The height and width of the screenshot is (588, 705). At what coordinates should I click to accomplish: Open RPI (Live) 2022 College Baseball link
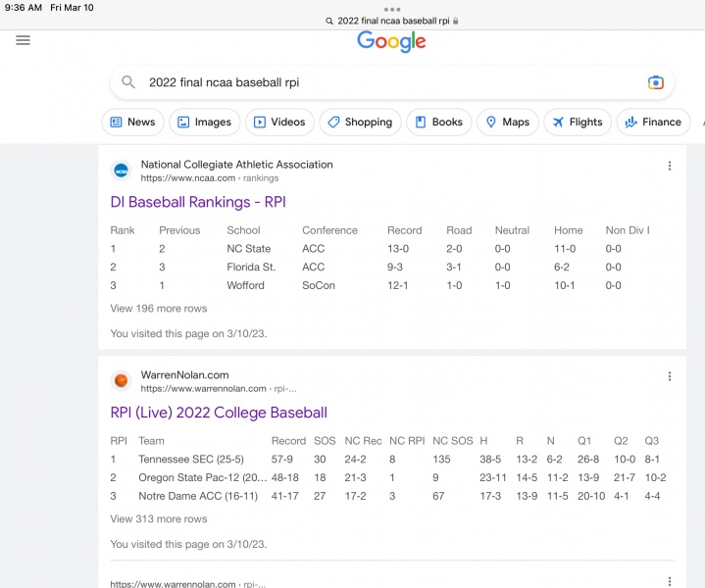(x=219, y=413)
